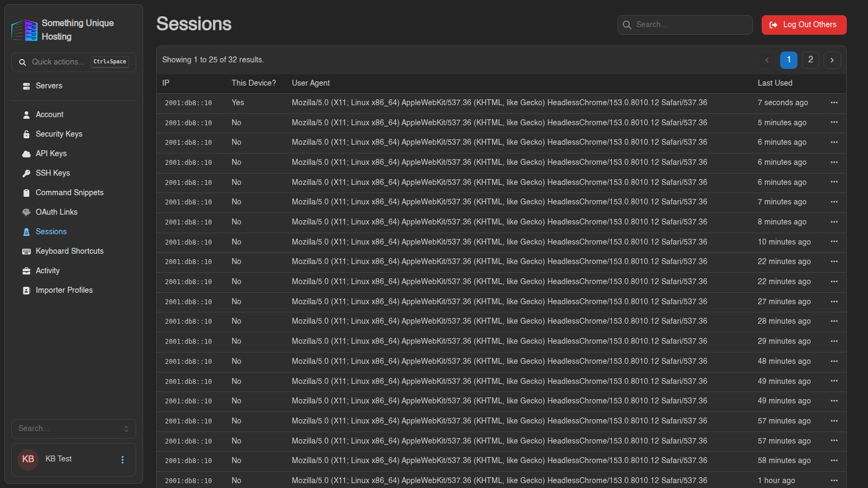Click Log Out Others button
This screenshot has width=868, height=488.
(x=804, y=25)
